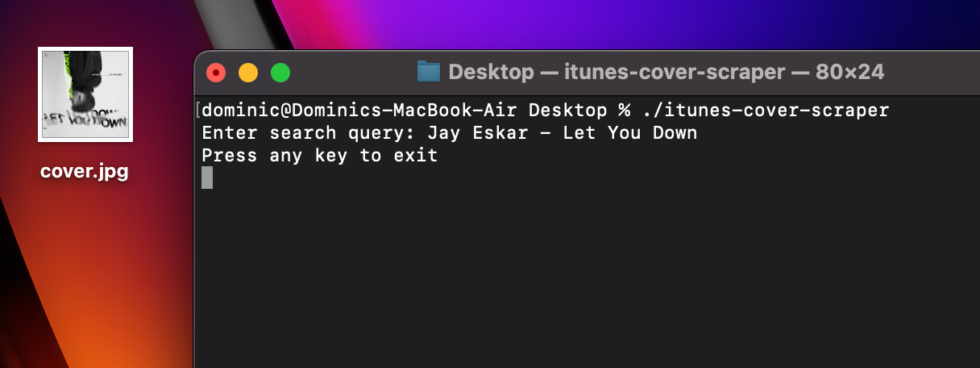Screen dimensions: 980x368
Task: Click the bracket mark before the prompt
Action: pyautogui.click(x=198, y=111)
